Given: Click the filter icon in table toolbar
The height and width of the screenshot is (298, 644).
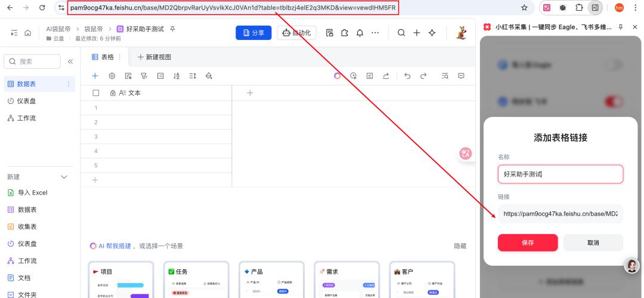Looking at the screenshot, I should coord(144,76).
